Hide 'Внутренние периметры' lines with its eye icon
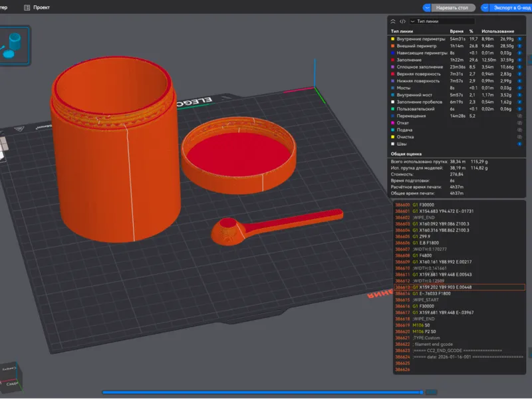532x399 pixels. click(x=519, y=39)
